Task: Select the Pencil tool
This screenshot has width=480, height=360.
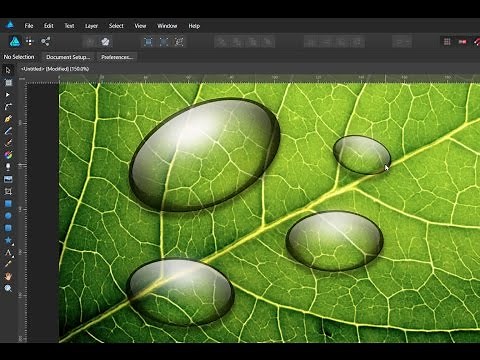Action: tap(8, 131)
